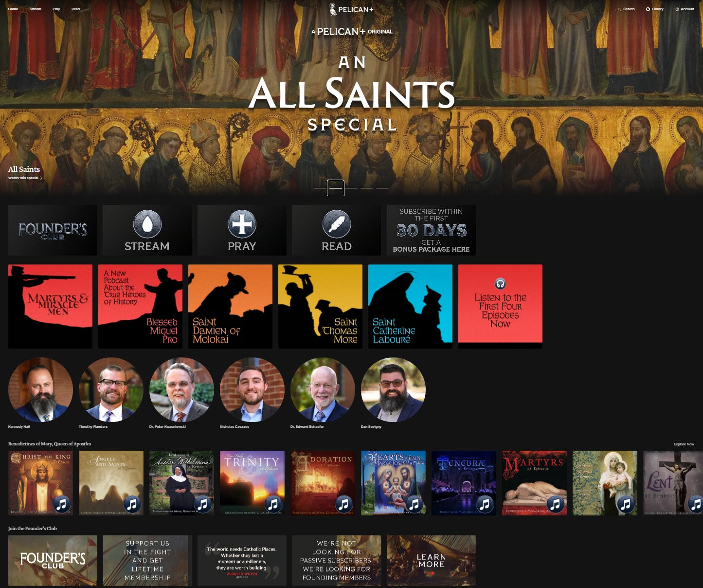The height and width of the screenshot is (588, 703).
Task: Click Explore Now link for Benedictines row
Action: 684,444
